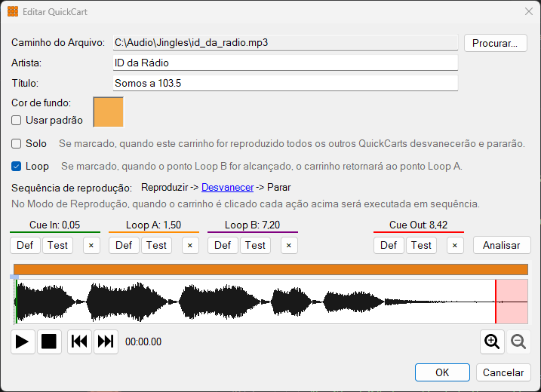Click the QuickCart app icon in the title bar
Viewport: 541px width, 392px height.
pyautogui.click(x=13, y=12)
